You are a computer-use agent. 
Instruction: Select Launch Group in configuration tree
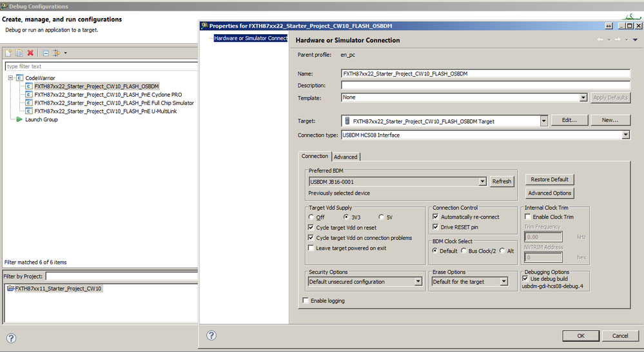[x=41, y=119]
